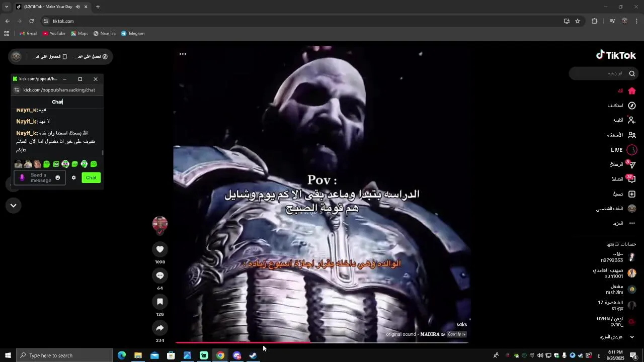Open the YouTube bookmark
This screenshot has height=362, width=644.
(x=54, y=34)
